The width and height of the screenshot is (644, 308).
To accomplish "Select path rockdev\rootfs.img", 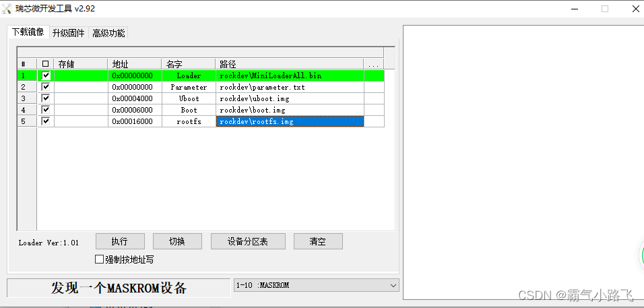I will 290,121.
